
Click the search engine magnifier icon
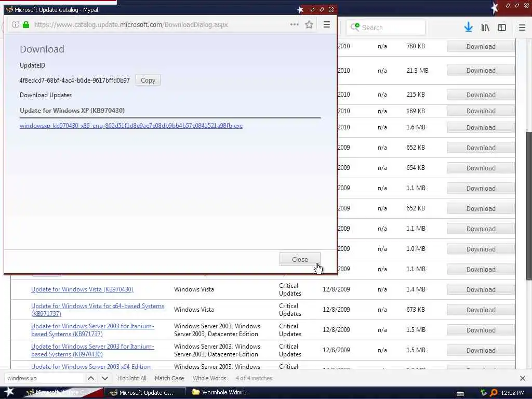(x=355, y=27)
